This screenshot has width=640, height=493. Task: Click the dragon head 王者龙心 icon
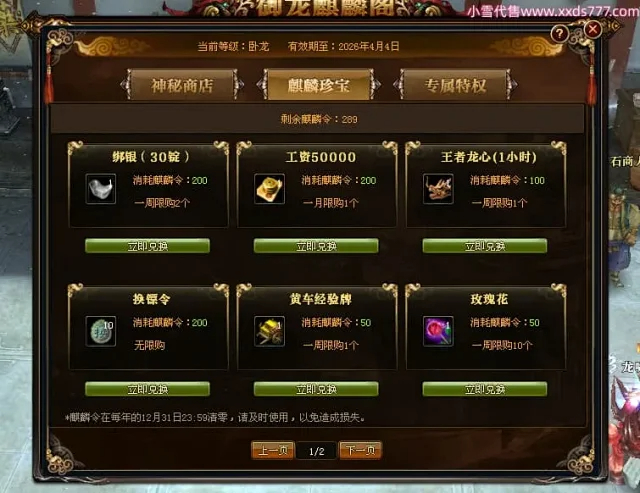pos(438,189)
